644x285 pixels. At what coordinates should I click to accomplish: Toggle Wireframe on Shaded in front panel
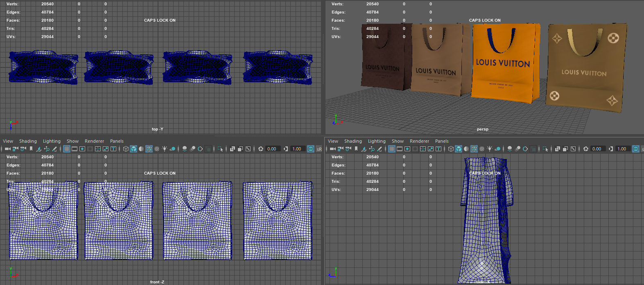tap(149, 149)
